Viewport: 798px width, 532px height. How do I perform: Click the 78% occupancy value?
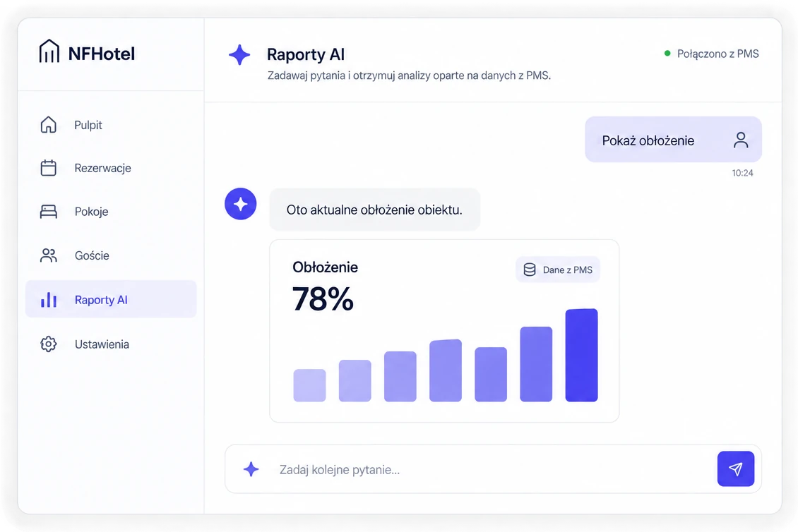[x=323, y=298]
